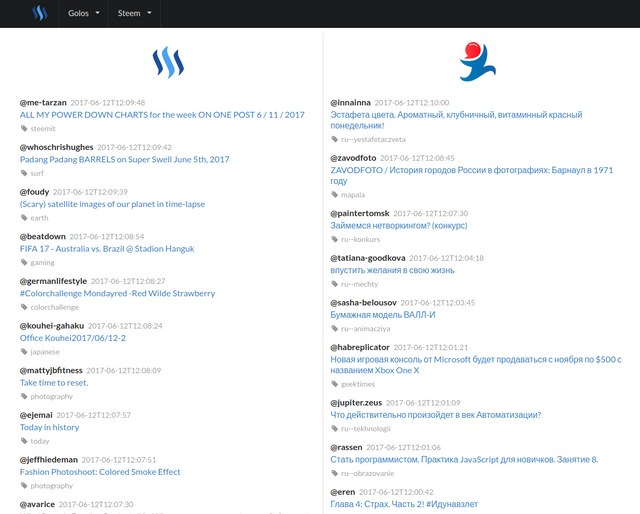Click the tag icon beside ru--obrazovanie
This screenshot has width=640, height=514.
coord(335,473)
